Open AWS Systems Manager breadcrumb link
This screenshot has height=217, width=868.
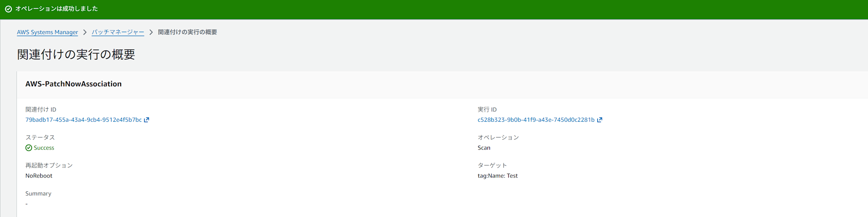[47, 32]
